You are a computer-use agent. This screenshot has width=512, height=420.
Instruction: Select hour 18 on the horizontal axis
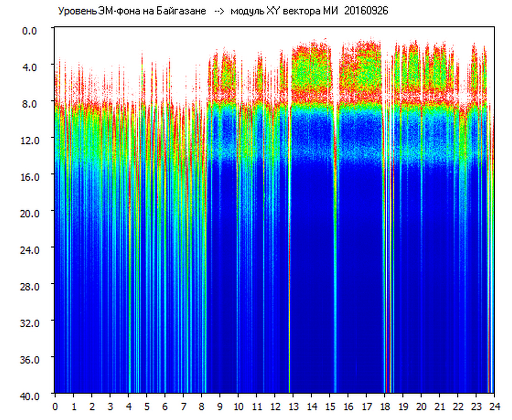point(385,406)
